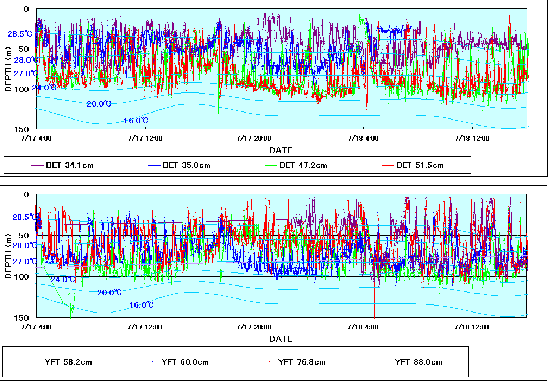Click the '7/17 12:00' tick label in BET chart
Image resolution: width=548 pixels, height=386 pixels.
point(145,138)
